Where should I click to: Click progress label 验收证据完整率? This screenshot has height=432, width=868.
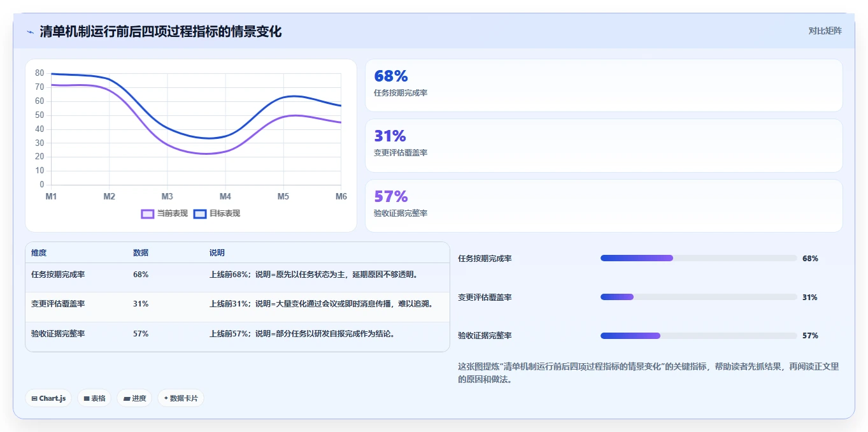(x=485, y=336)
